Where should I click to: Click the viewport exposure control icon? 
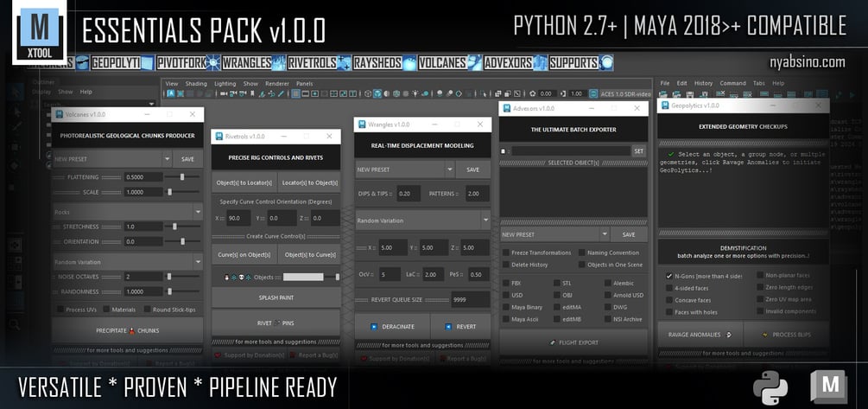(533, 93)
